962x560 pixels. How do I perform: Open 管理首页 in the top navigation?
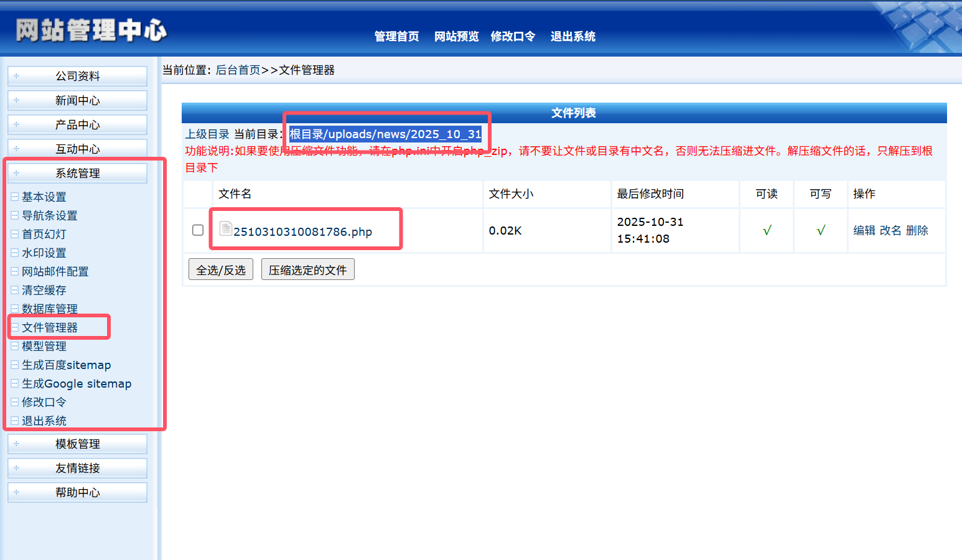pyautogui.click(x=396, y=36)
